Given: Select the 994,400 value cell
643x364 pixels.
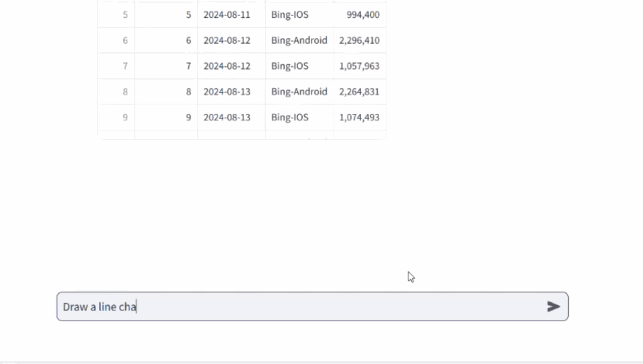Looking at the screenshot, I should (360, 15).
